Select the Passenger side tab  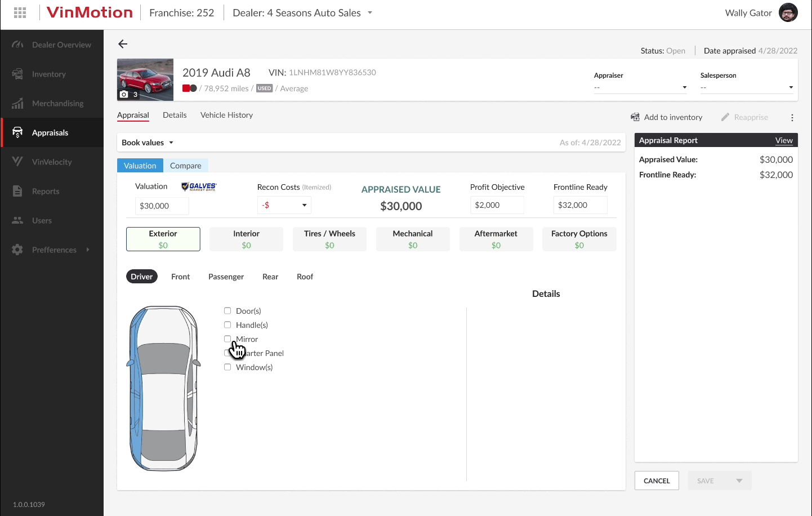tap(226, 277)
